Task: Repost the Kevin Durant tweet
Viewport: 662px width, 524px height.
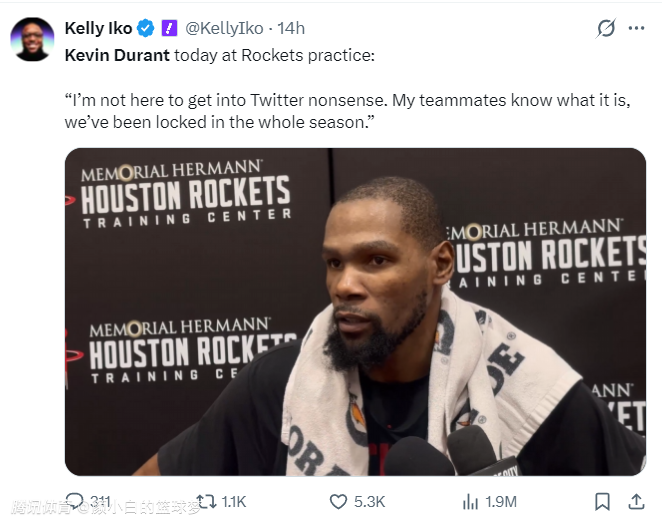Action: click(206, 501)
